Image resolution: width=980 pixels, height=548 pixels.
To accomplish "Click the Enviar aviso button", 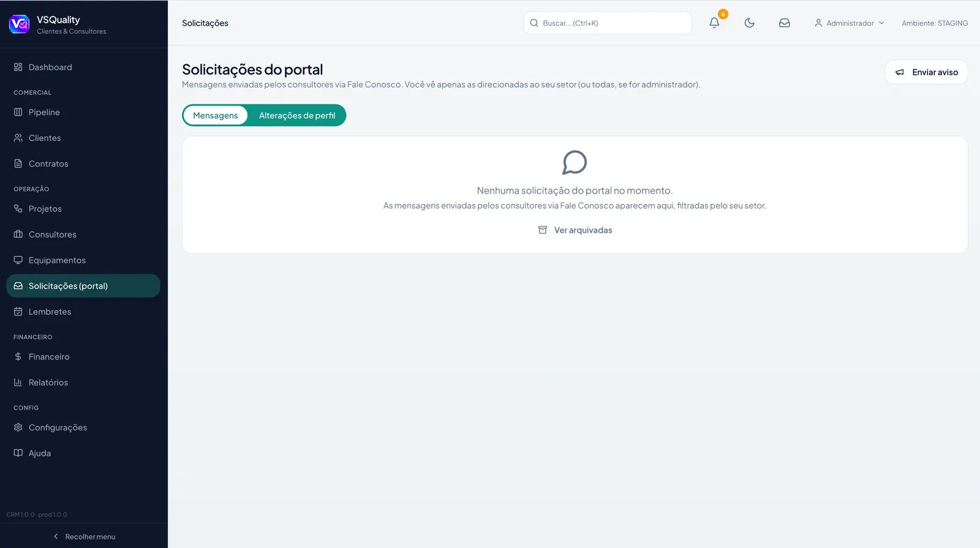I will point(926,72).
